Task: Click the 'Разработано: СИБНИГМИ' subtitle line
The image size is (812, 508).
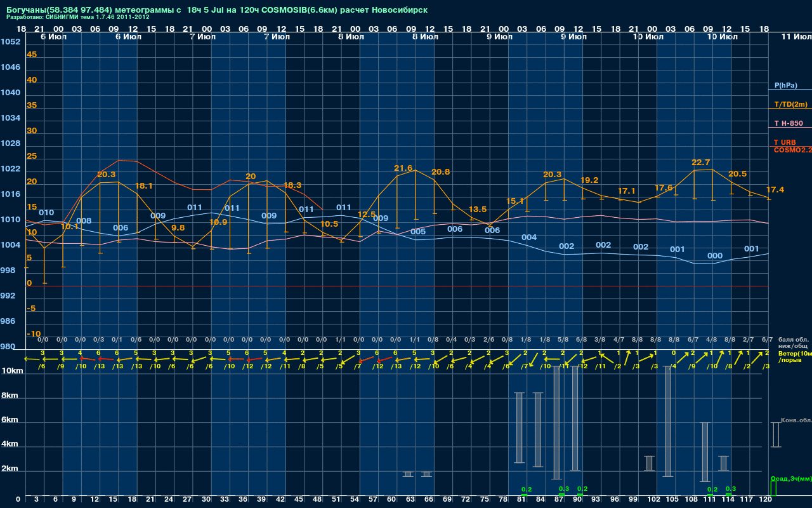Action: (79, 17)
